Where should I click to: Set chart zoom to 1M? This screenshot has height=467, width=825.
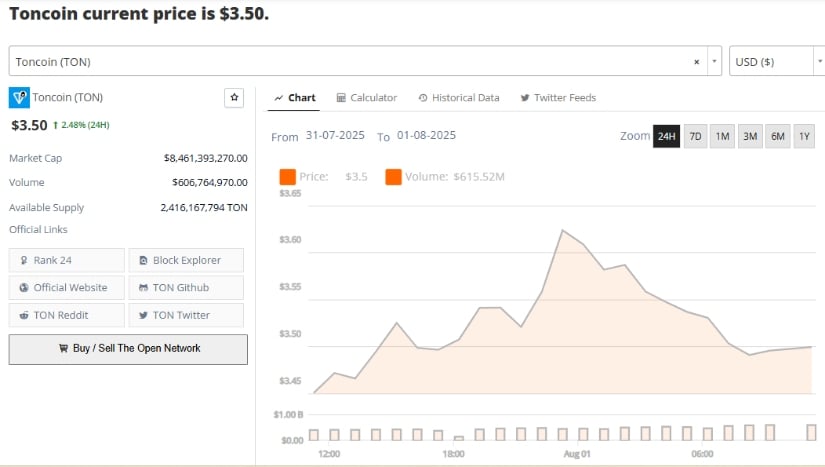[722, 136]
